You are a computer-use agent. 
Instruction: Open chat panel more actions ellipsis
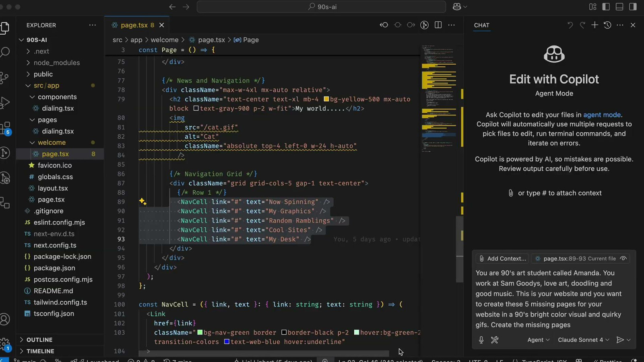click(620, 25)
